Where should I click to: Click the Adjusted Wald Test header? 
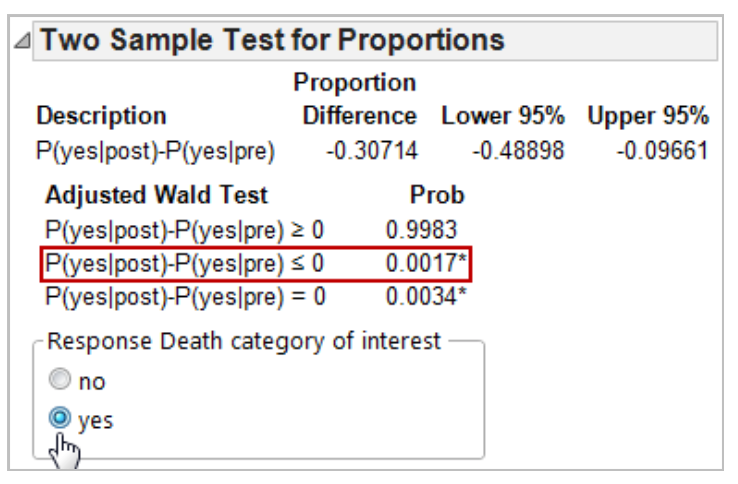click(156, 195)
